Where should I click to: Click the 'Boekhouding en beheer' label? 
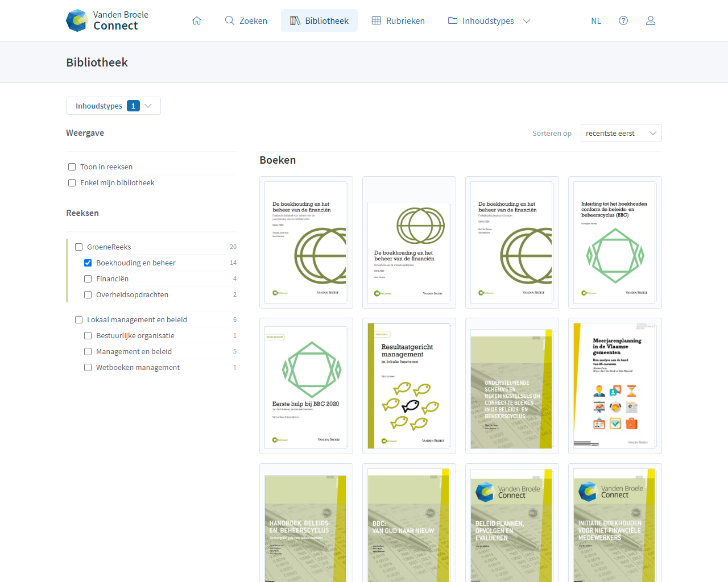136,263
